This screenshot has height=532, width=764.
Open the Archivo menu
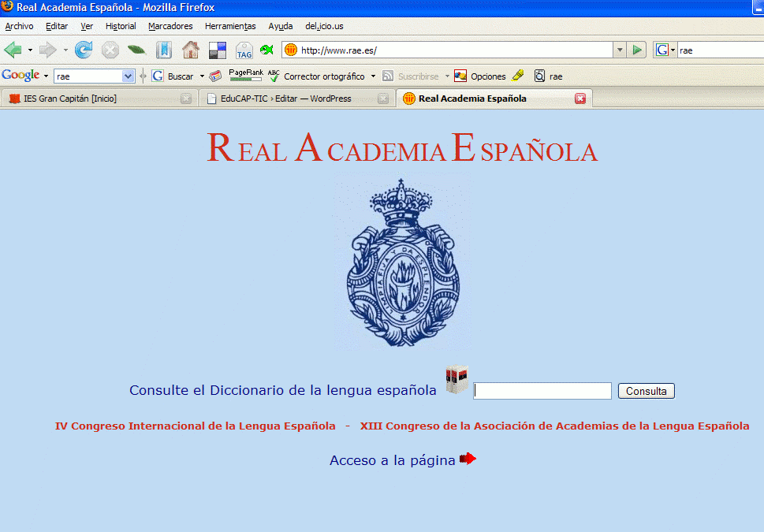(19, 26)
